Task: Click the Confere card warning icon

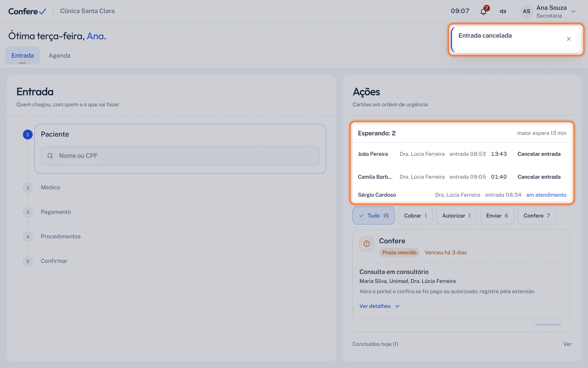Action: click(x=367, y=244)
